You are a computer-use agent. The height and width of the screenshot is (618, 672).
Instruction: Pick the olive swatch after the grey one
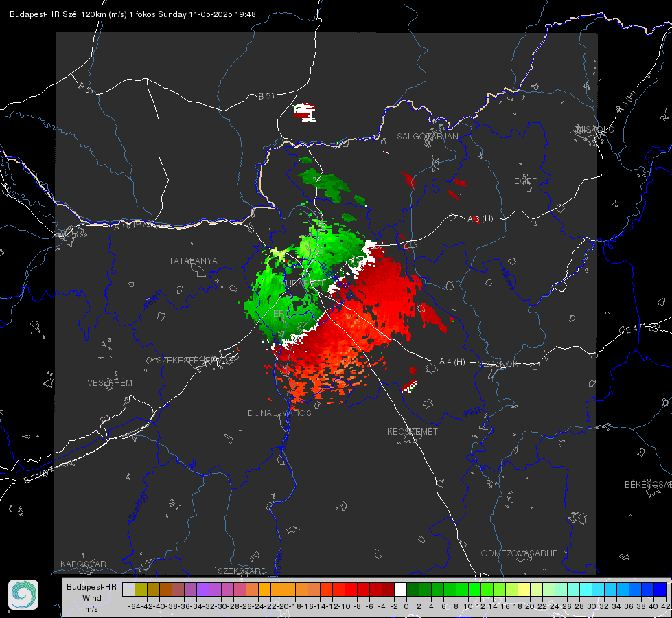141,589
